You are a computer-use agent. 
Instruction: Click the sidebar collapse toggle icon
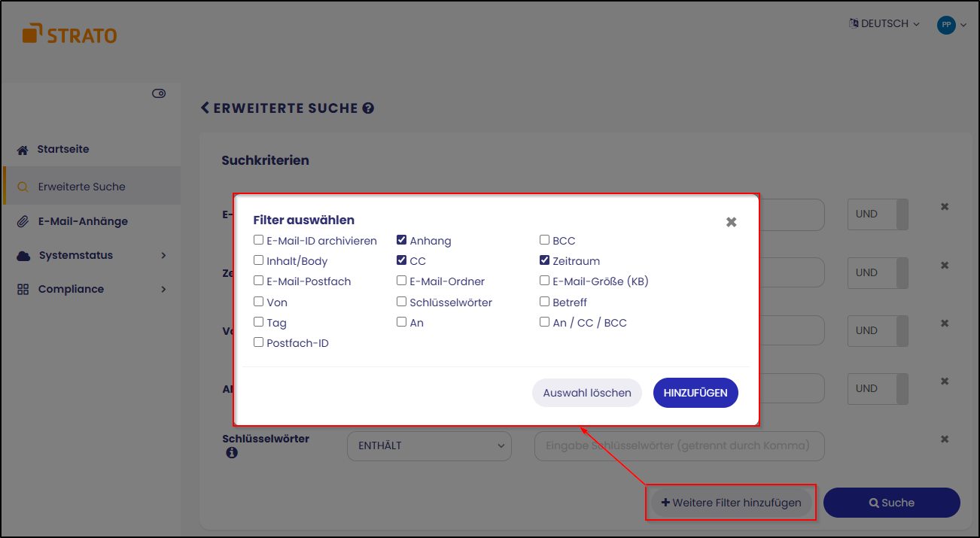[159, 93]
